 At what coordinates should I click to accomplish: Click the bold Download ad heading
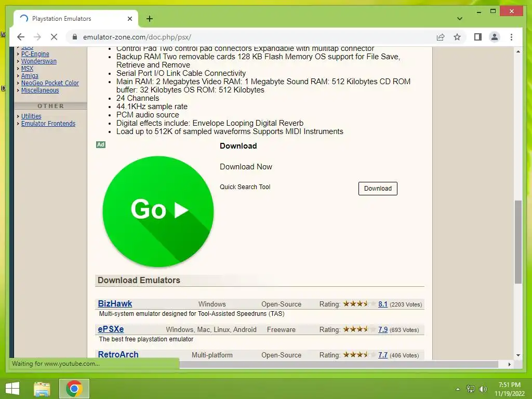point(238,146)
